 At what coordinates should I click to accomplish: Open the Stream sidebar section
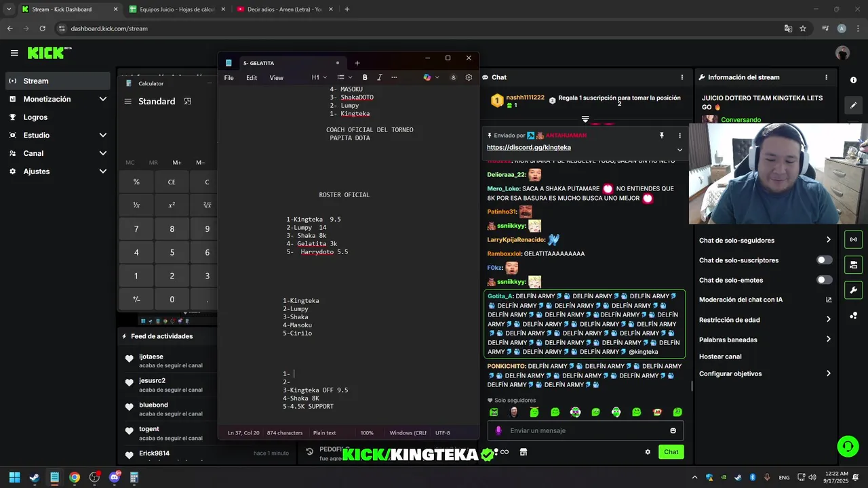58,81
